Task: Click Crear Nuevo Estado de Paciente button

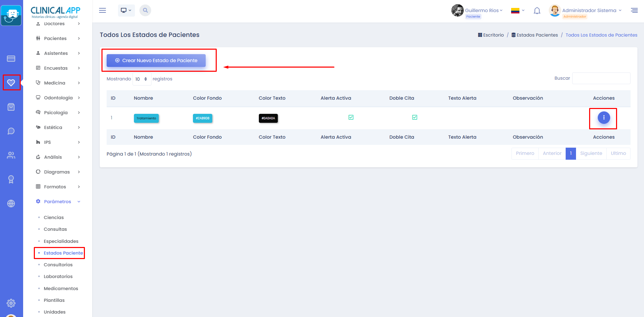Action: click(x=156, y=60)
